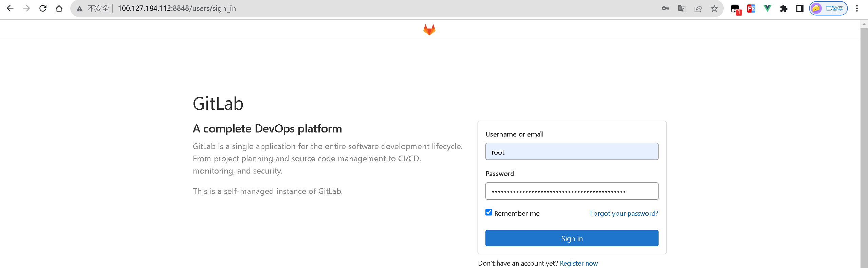The width and height of the screenshot is (868, 268).
Task: Open the Chrome three-dot menu
Action: pyautogui.click(x=857, y=8)
